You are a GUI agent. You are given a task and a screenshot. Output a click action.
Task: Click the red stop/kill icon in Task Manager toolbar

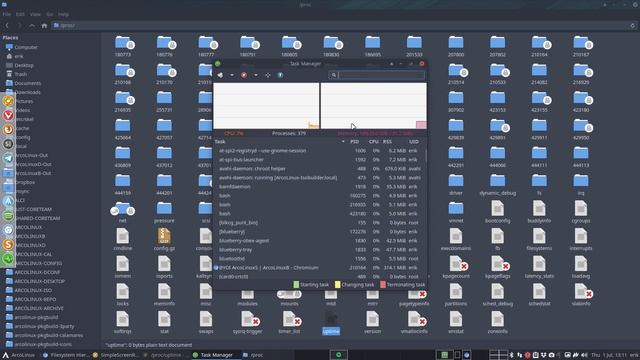(x=244, y=75)
